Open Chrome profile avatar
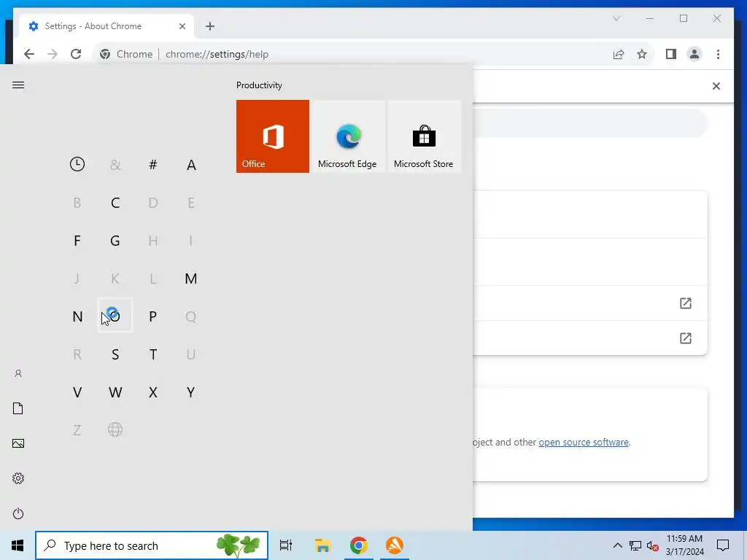Image resolution: width=747 pixels, height=560 pixels. (694, 54)
